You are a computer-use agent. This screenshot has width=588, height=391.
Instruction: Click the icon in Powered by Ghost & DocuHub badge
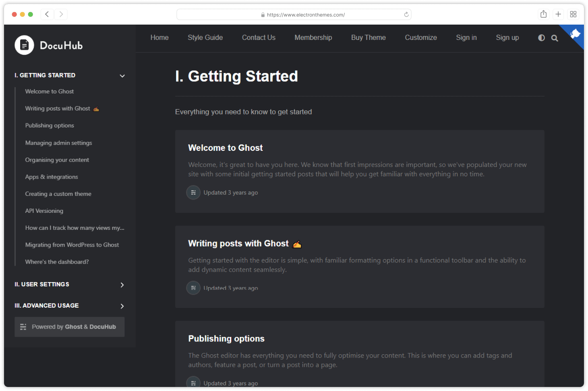pos(23,327)
